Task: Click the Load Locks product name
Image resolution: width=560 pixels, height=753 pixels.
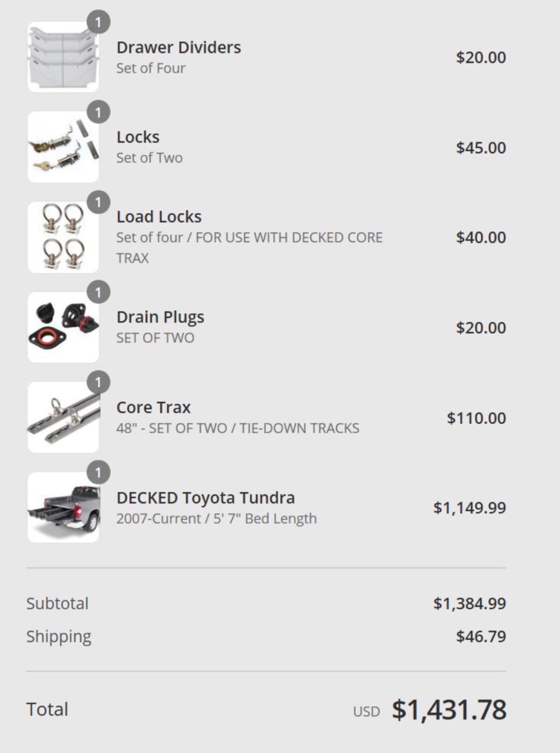Action: coord(159,217)
